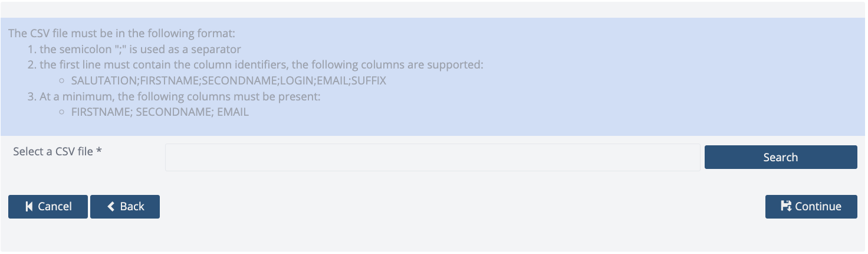
Task: Click the left chevron icon on Back
Action: pyautogui.click(x=111, y=207)
